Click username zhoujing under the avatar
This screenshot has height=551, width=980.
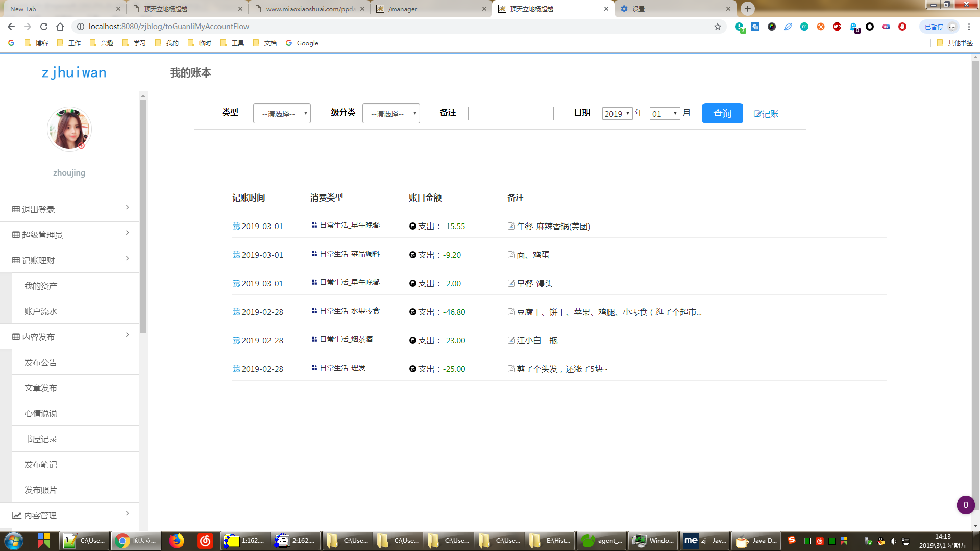click(x=69, y=172)
